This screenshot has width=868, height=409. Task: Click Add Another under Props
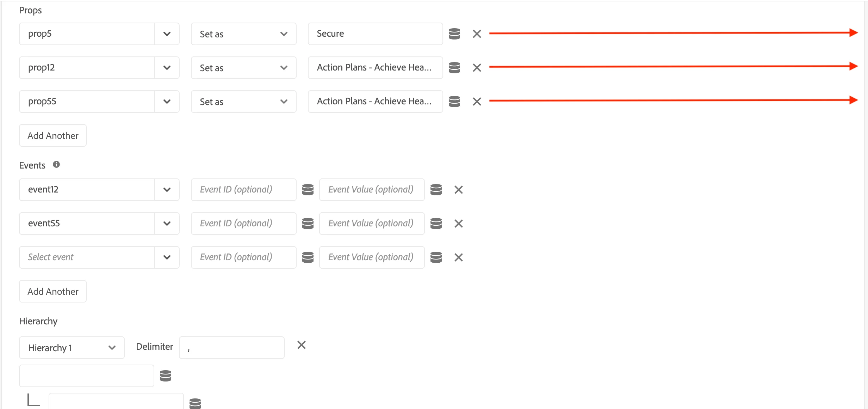point(53,135)
